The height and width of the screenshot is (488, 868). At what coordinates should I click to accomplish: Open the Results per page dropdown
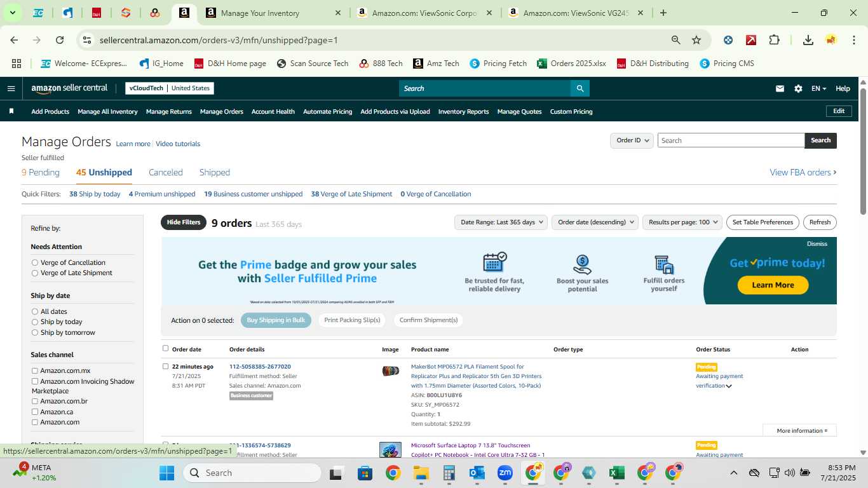pyautogui.click(x=682, y=222)
